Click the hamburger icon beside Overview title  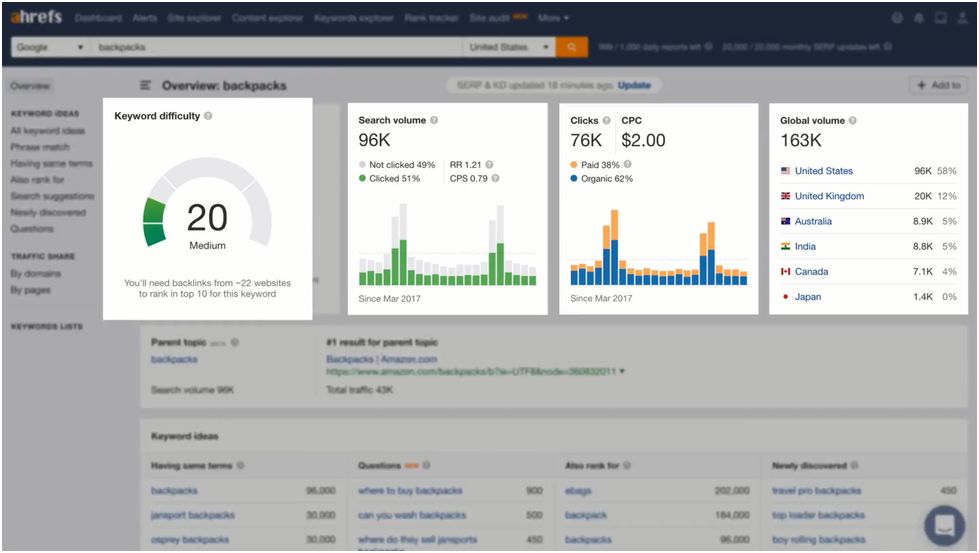[145, 85]
